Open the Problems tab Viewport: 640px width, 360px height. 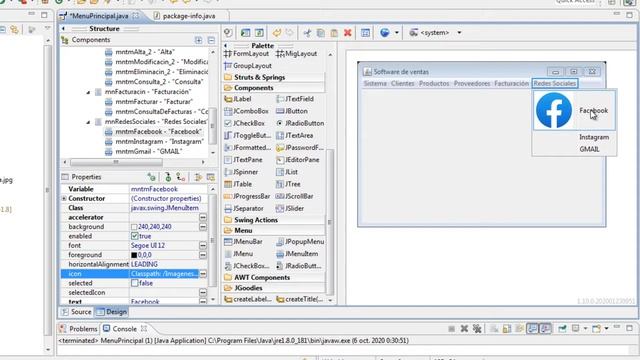pyautogui.click(x=78, y=329)
